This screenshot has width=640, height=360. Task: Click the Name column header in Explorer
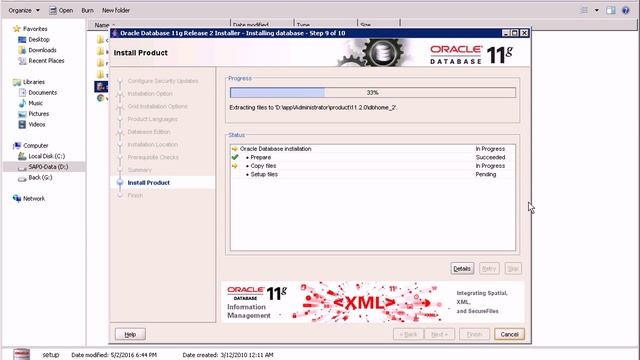tap(102, 25)
